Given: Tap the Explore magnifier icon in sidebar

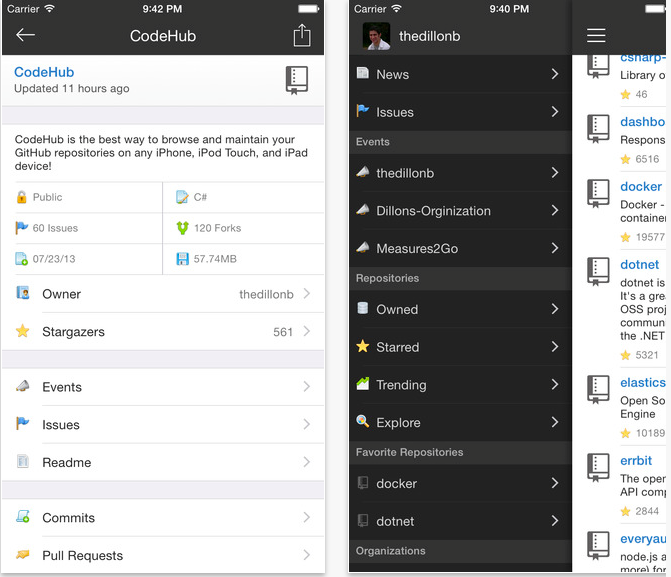Looking at the screenshot, I should [x=362, y=421].
